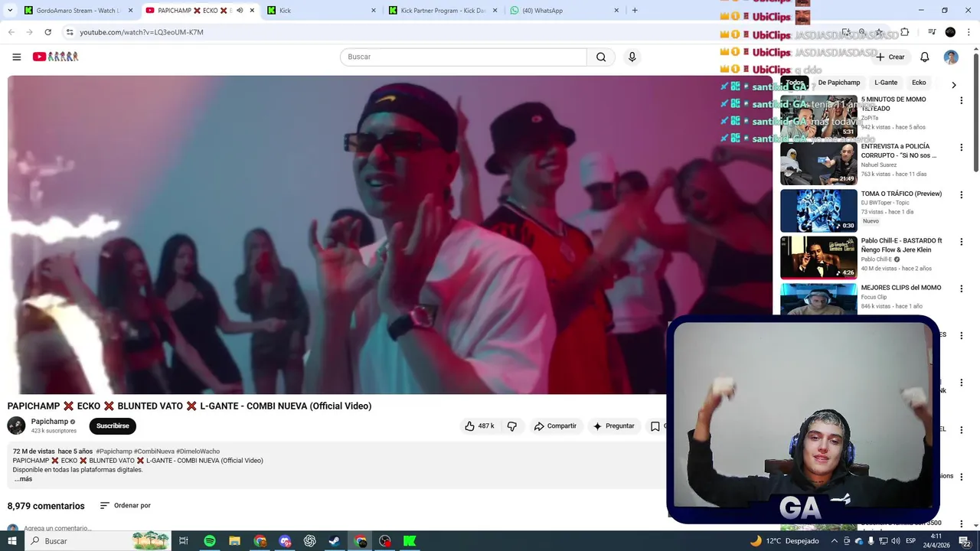Open the YouTube guide hamburger menu
The image size is (980, 551).
pyautogui.click(x=16, y=57)
